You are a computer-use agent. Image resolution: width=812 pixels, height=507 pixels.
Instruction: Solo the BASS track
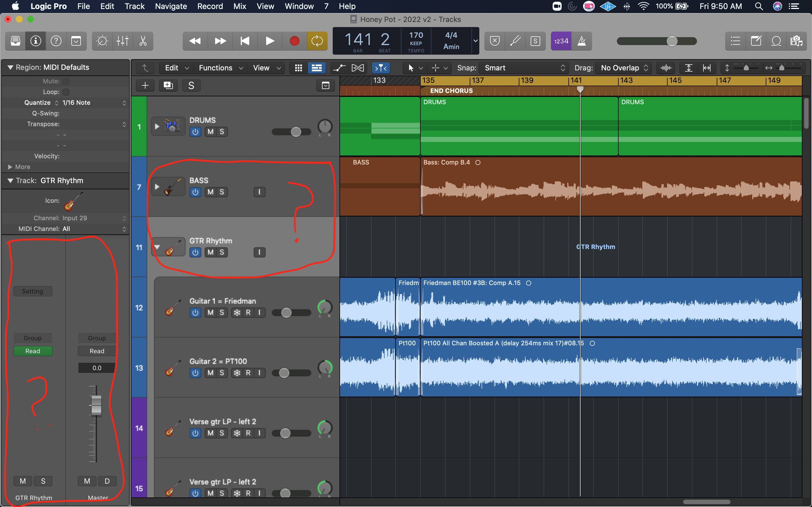[222, 192]
